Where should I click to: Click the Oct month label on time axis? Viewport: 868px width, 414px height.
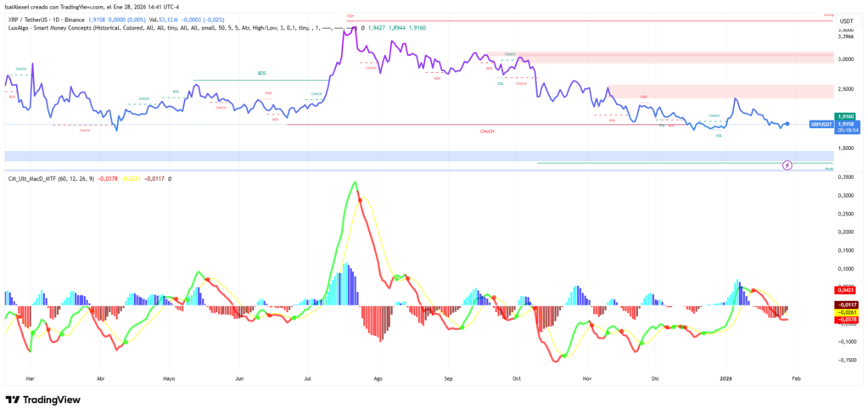coord(516,377)
